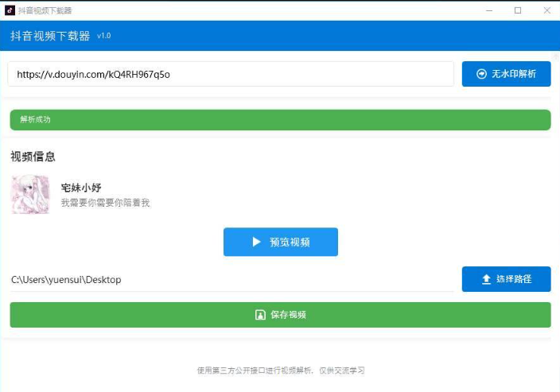Focus the save path field C:\Users\yuensui\Desktop
Image resolution: width=560 pixels, height=392 pixels.
point(231,280)
